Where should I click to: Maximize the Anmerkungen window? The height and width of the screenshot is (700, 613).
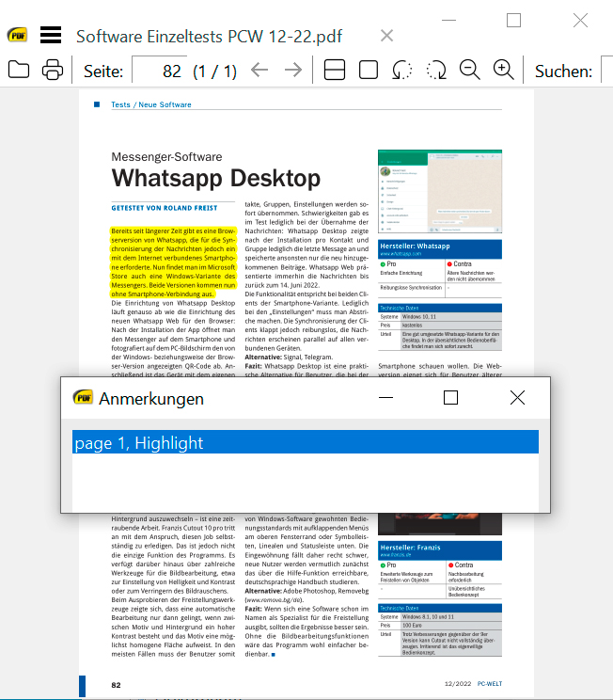[450, 397]
